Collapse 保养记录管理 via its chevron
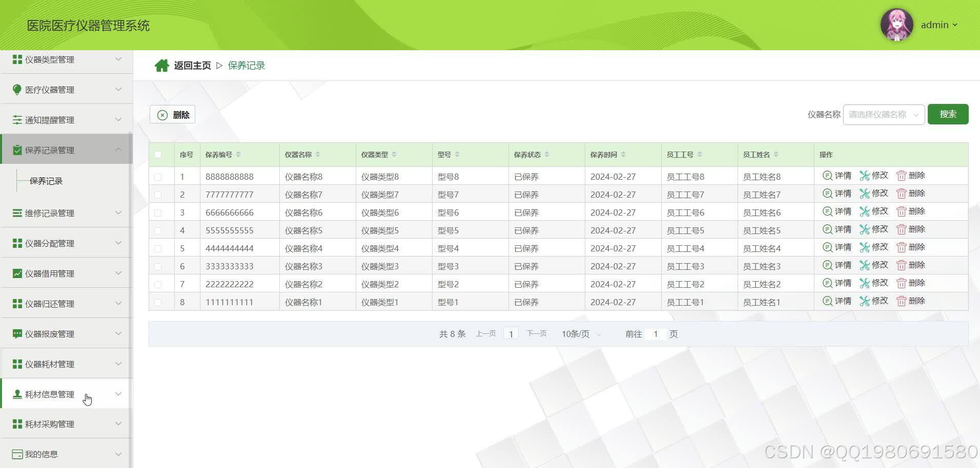This screenshot has height=468, width=980. 118,150
